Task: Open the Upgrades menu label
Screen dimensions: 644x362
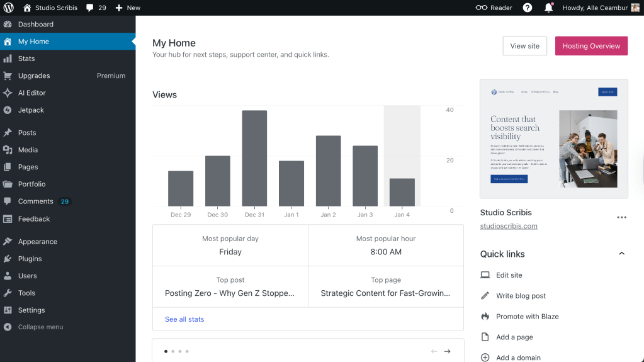Action: [34, 76]
